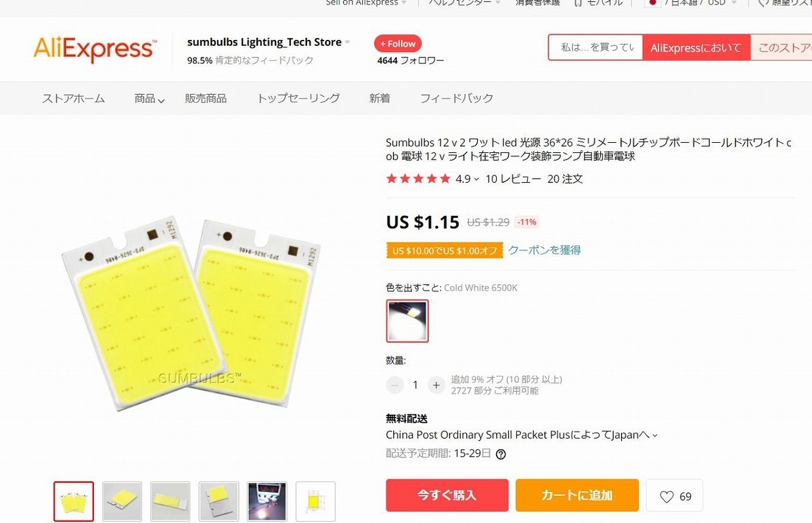Click the AliExpress logo
This screenshot has height=523, width=812.
(x=95, y=49)
